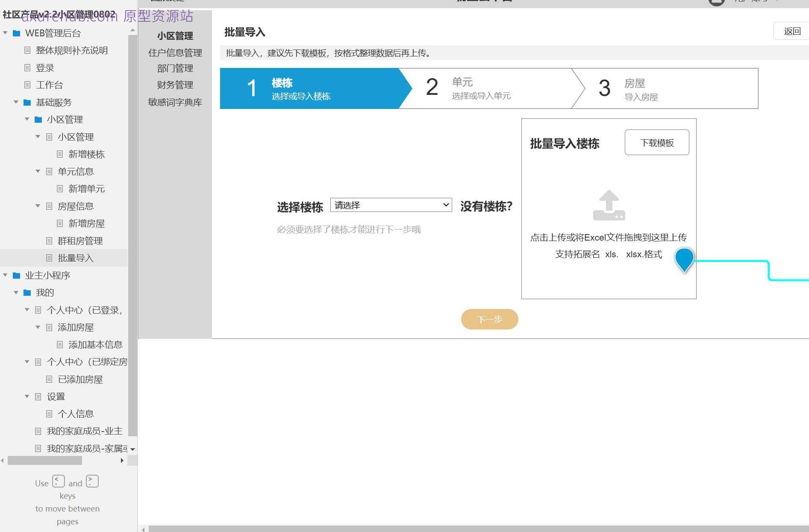Image resolution: width=809 pixels, height=532 pixels.
Task: Open 敏感词字典库 from the navigation panel
Action: click(x=174, y=102)
